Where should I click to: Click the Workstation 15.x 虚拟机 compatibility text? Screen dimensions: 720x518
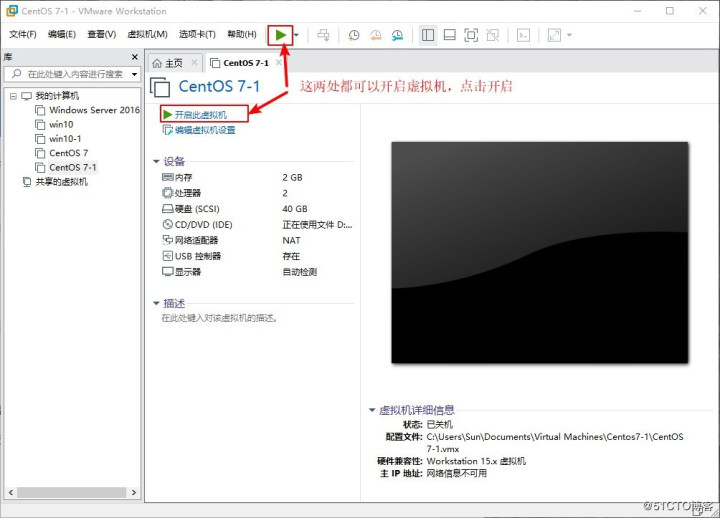tap(476, 461)
